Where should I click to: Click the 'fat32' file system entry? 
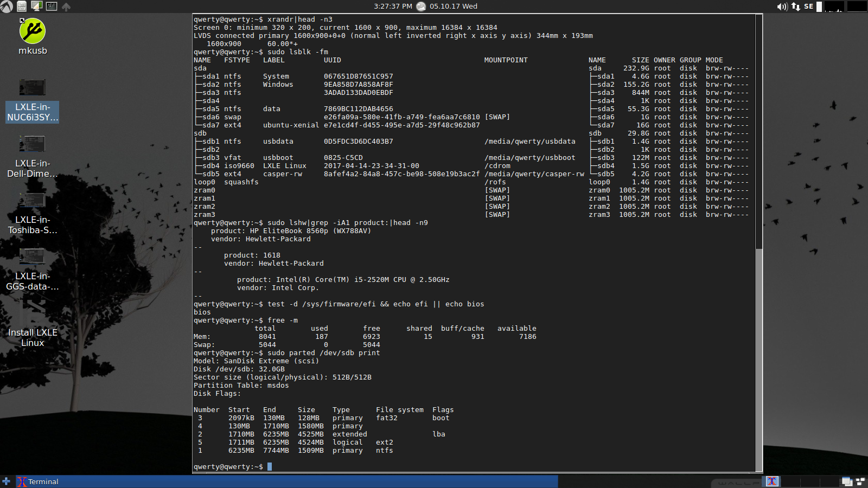(387, 418)
